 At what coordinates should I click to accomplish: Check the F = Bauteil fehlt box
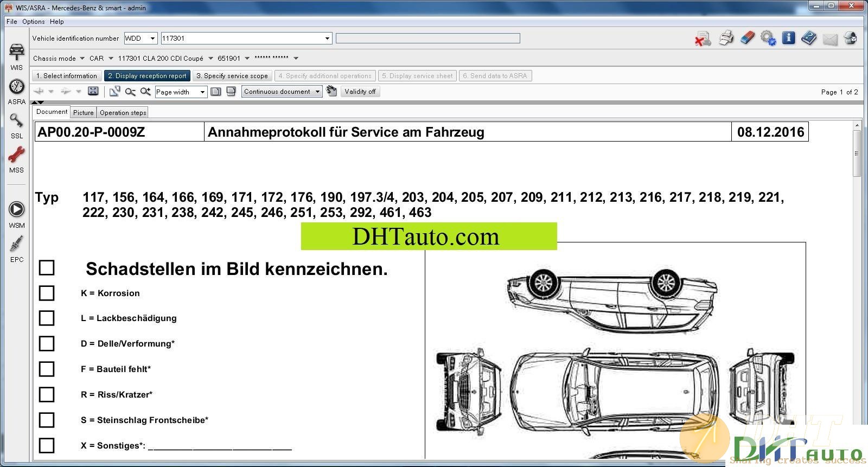47,369
